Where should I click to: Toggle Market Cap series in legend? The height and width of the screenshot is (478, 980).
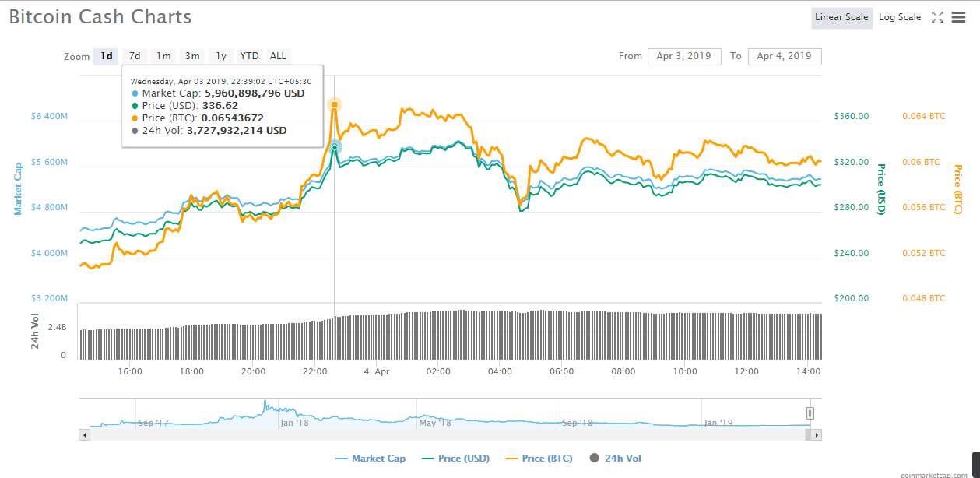(x=371, y=459)
